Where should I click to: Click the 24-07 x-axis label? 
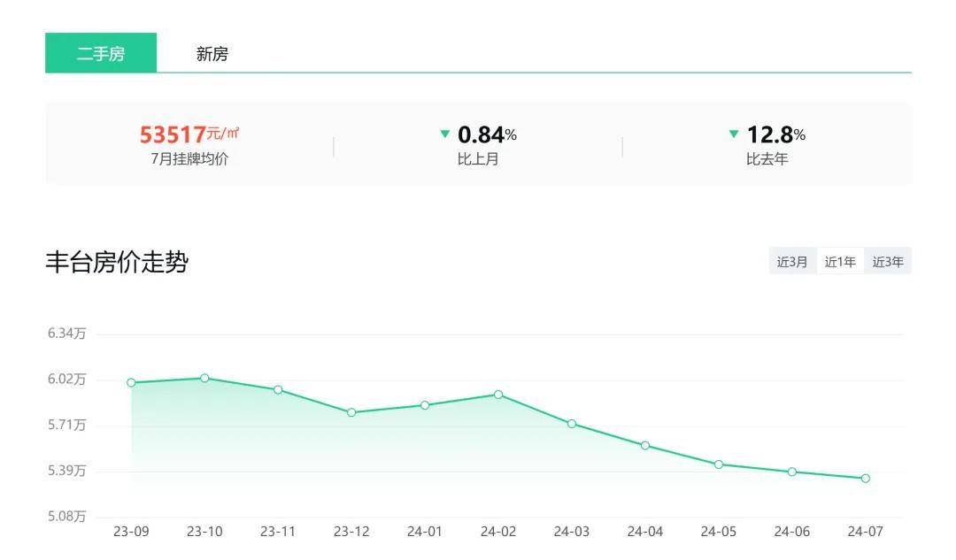coord(866,532)
